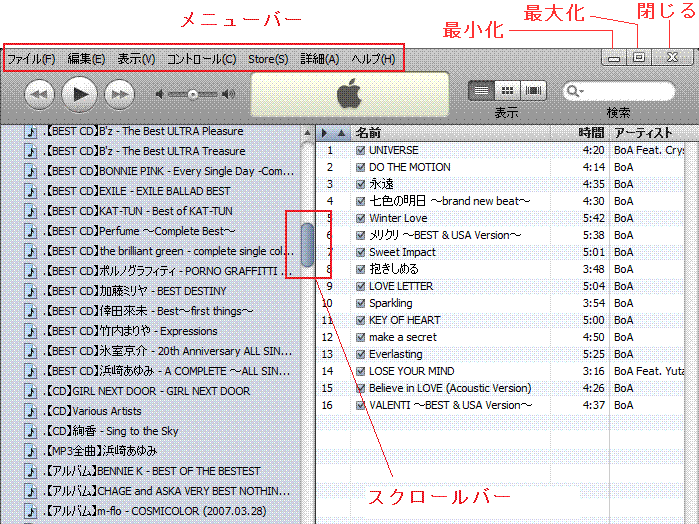Image resolution: width=699 pixels, height=524 pixels.
Task: Click playlist icon for Perfume Complete Best
Action: (x=31, y=231)
